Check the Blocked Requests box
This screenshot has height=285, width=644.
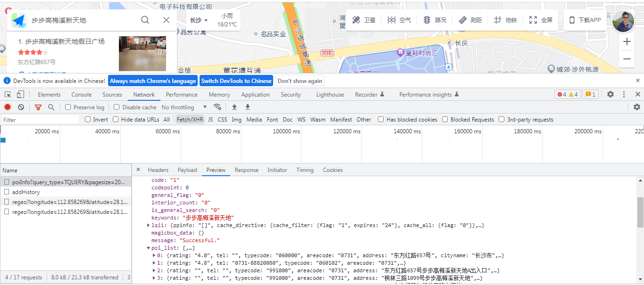tap(445, 119)
